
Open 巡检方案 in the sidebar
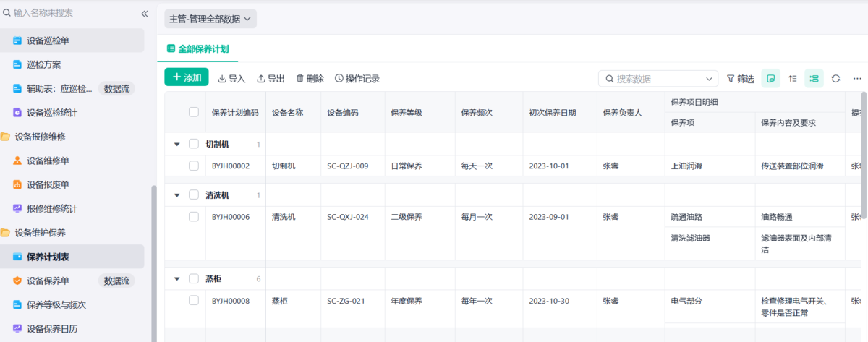tap(72, 64)
